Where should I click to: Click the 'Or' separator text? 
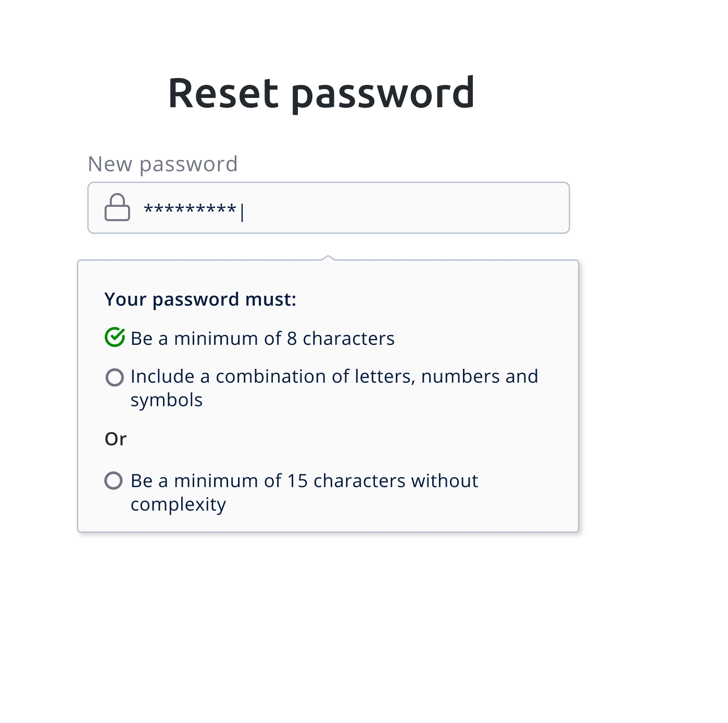[116, 439]
